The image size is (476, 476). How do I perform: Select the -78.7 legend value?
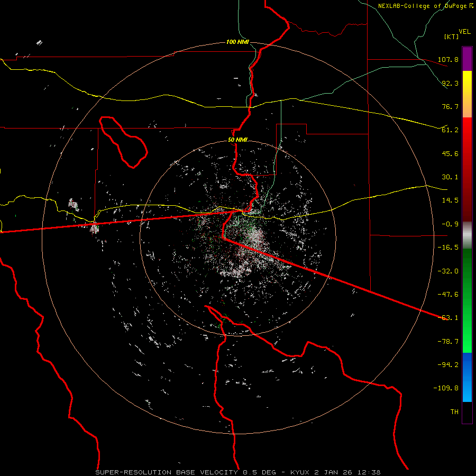point(448,342)
